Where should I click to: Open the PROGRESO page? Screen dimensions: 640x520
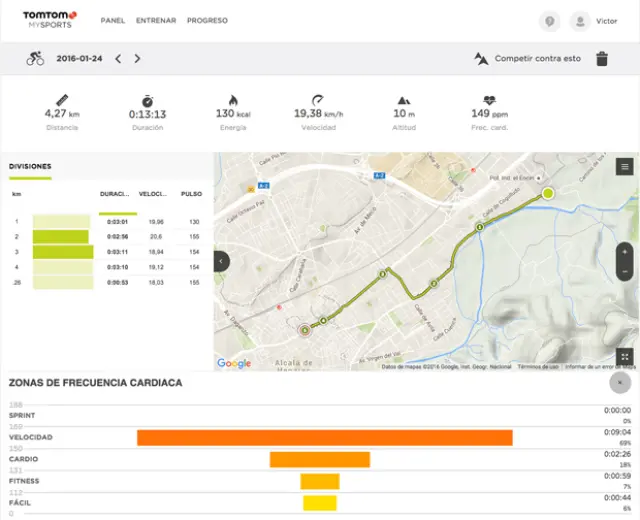207,20
